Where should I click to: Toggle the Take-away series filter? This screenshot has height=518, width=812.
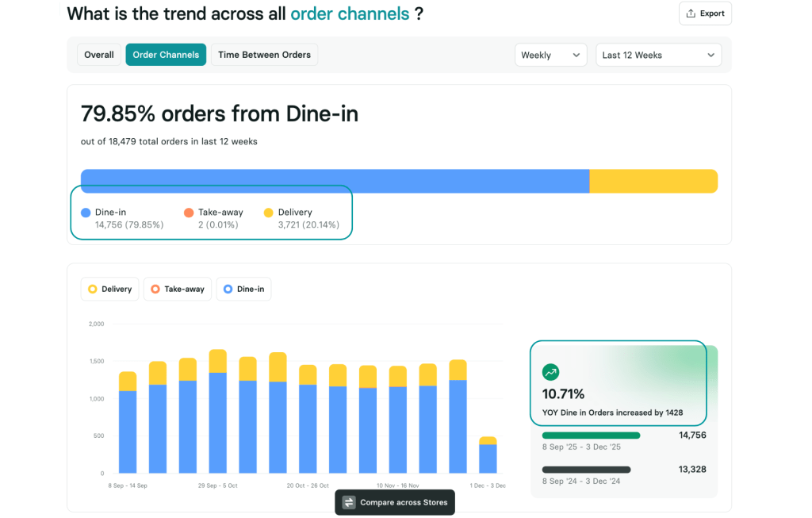pos(177,289)
